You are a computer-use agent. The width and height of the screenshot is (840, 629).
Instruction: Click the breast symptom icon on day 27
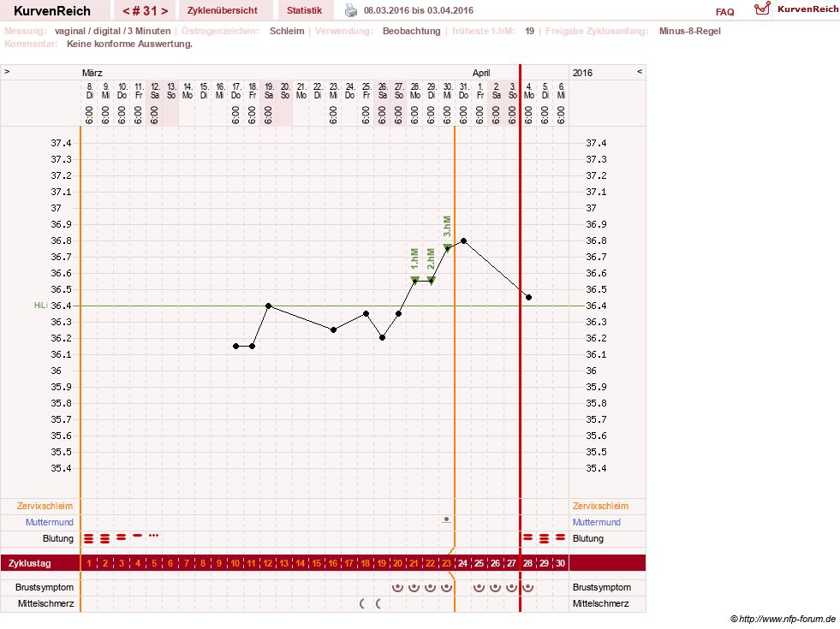pyautogui.click(x=511, y=587)
